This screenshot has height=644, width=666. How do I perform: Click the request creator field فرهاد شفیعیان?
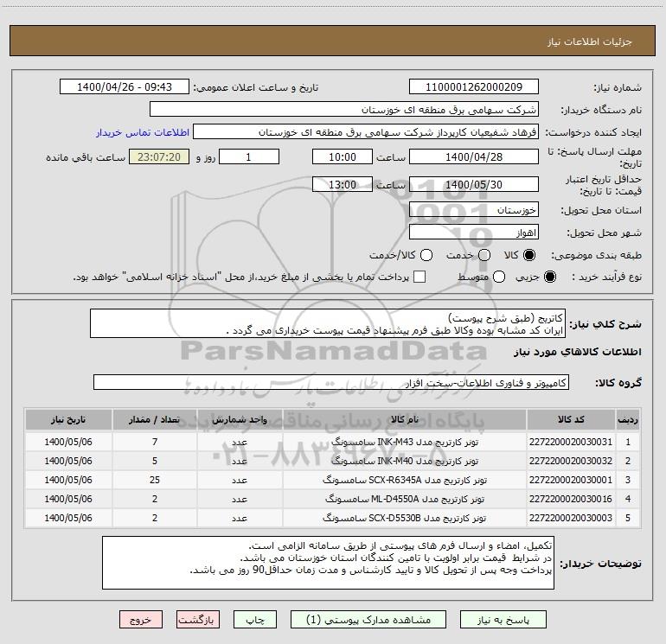[366, 132]
